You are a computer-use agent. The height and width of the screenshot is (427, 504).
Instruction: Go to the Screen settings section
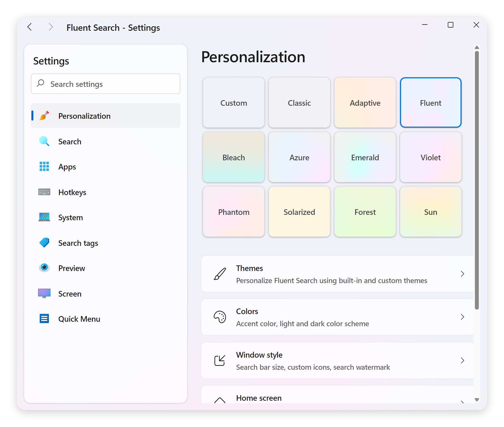coord(106,293)
